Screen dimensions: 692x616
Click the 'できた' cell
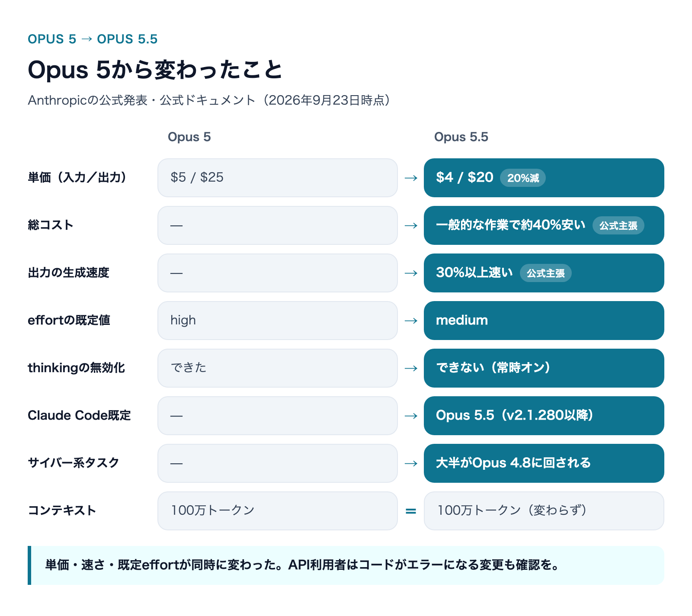[x=277, y=368]
